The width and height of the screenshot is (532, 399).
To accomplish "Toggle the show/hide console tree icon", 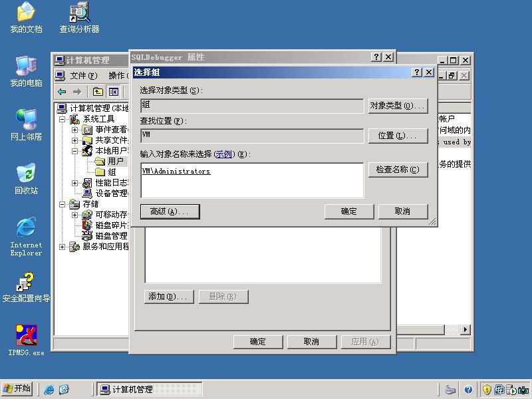I will pyautogui.click(x=113, y=92).
